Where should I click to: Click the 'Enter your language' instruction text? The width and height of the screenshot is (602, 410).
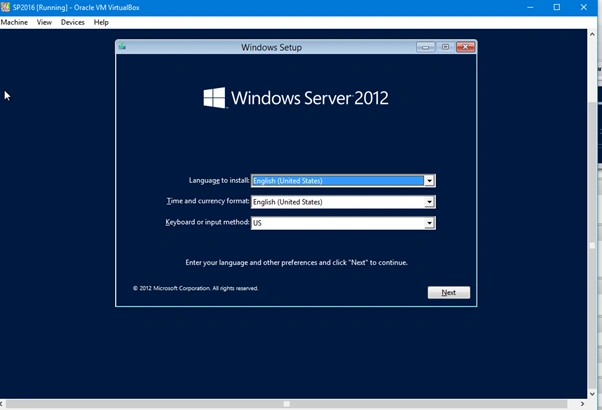pos(296,263)
